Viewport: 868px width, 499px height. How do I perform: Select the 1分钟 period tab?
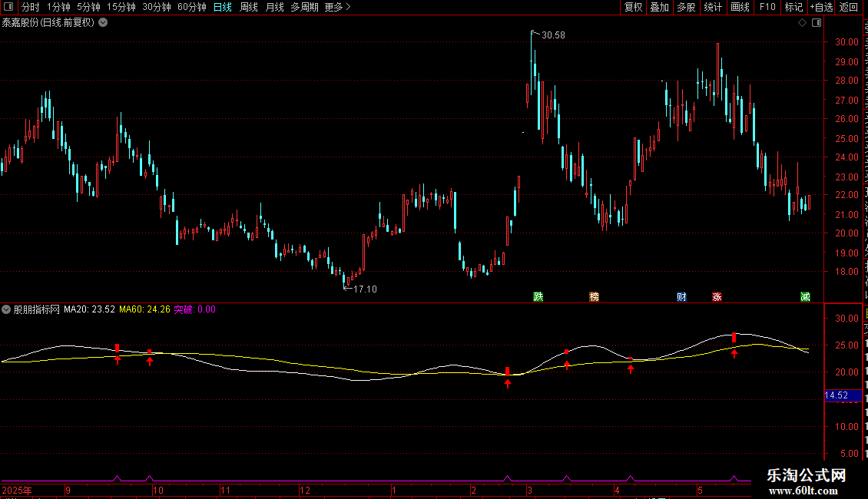tap(58, 7)
